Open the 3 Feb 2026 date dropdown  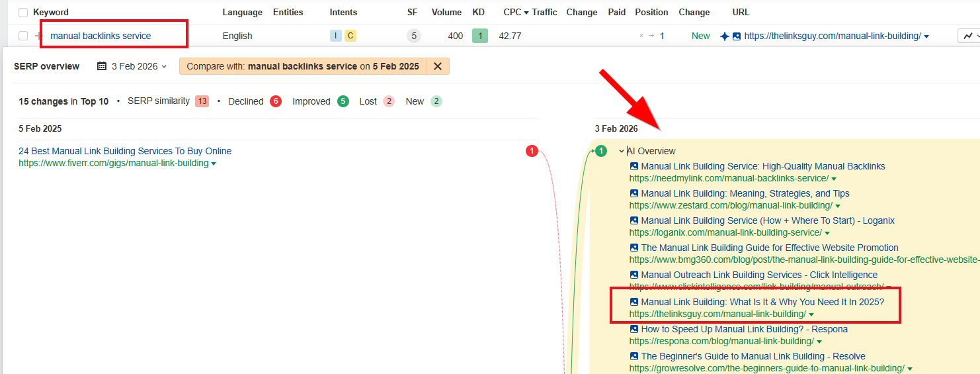(139, 66)
